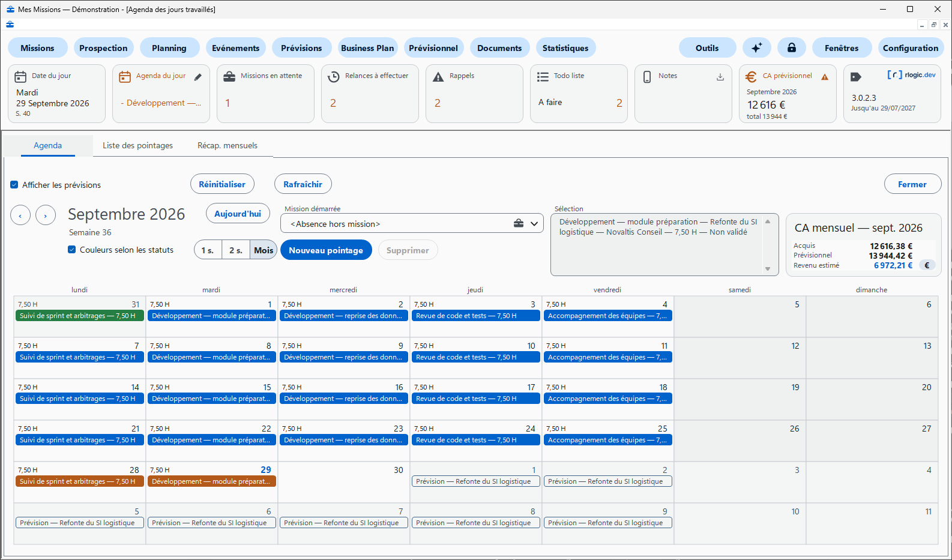This screenshot has width=952, height=560.
Task: Go to the next month with right arrow
Action: click(46, 215)
